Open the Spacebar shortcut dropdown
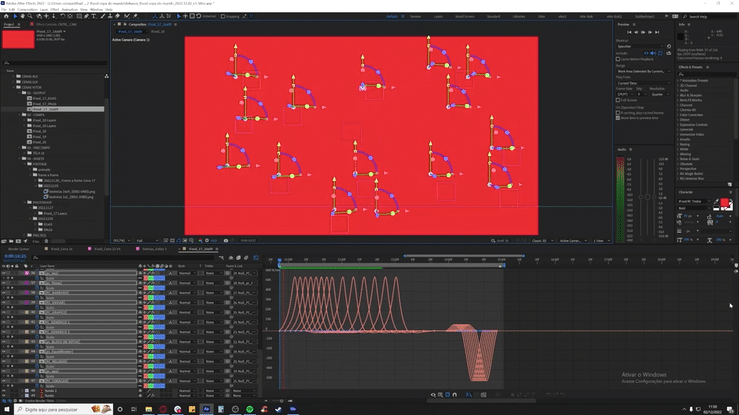This screenshot has width=739, height=415. coord(640,46)
